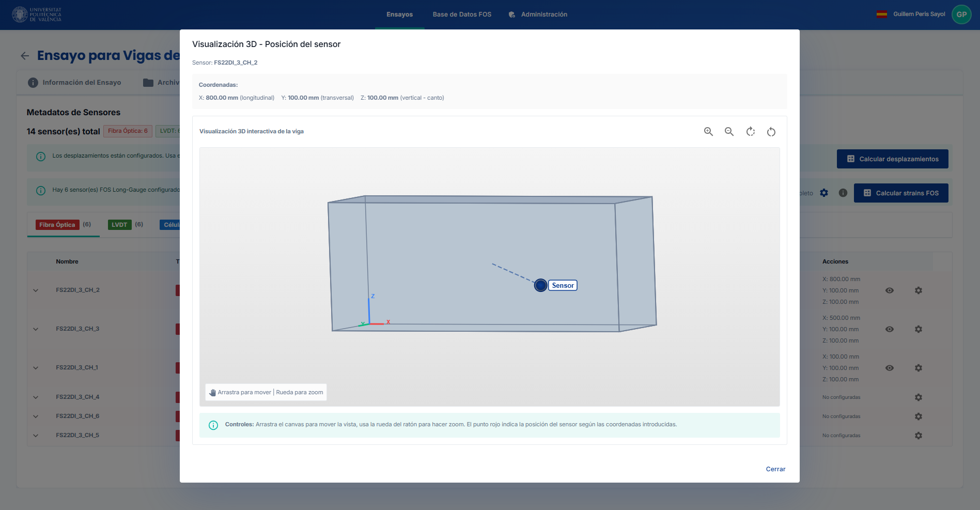Open the Base de Datos FOS menu item

point(462,14)
